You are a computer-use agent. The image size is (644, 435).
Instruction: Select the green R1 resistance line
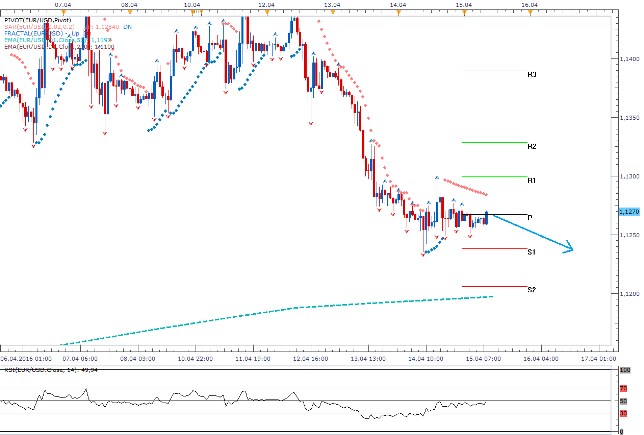coord(492,177)
